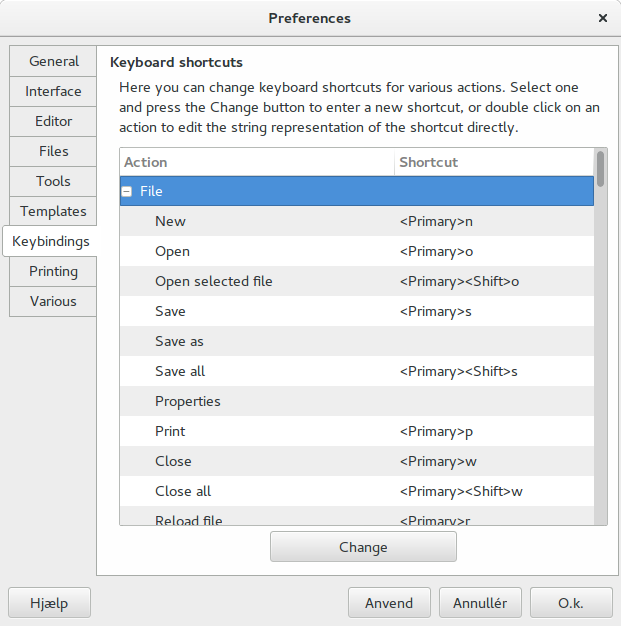Click the Anvend apply button
Image resolution: width=621 pixels, height=626 pixels.
[389, 603]
